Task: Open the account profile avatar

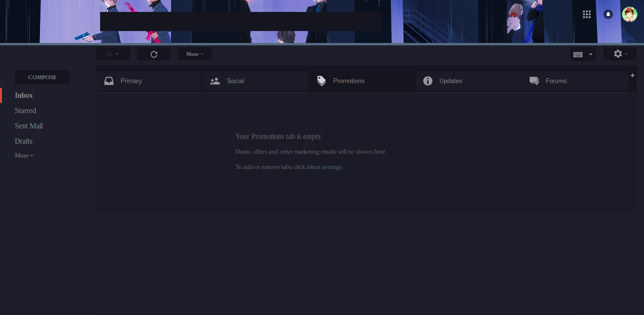Action: 630,14
